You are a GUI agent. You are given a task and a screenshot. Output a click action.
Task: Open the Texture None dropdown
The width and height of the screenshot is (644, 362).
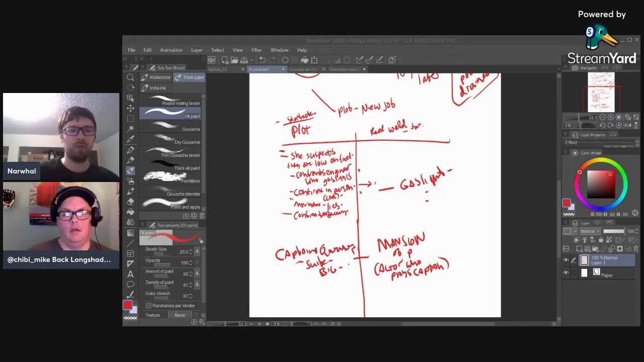click(180, 315)
